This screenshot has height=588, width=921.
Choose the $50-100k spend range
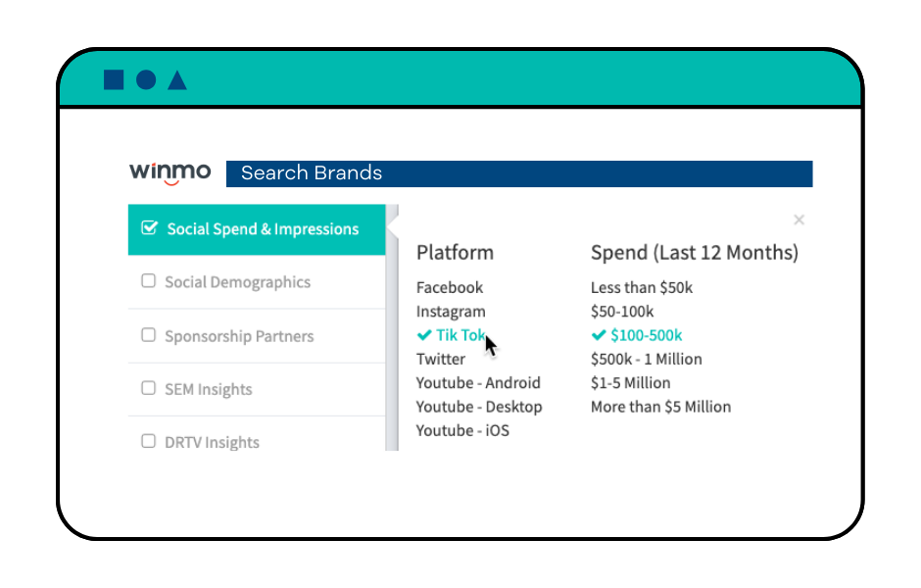coord(622,312)
